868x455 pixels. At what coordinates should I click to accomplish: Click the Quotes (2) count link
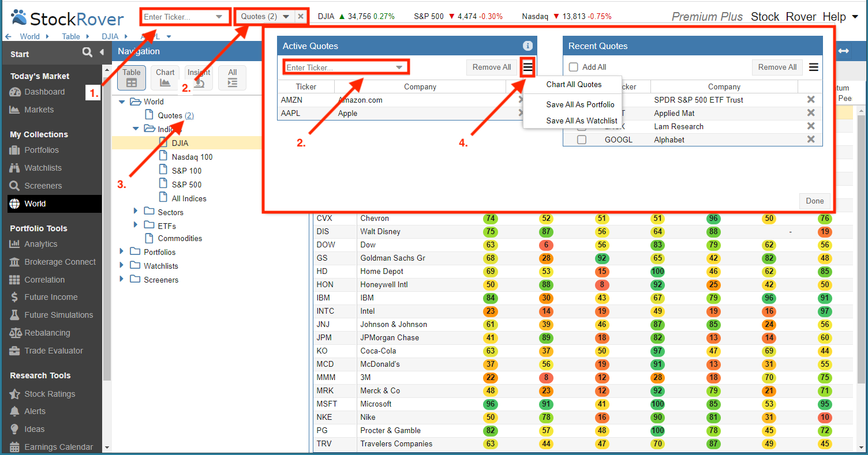(189, 115)
